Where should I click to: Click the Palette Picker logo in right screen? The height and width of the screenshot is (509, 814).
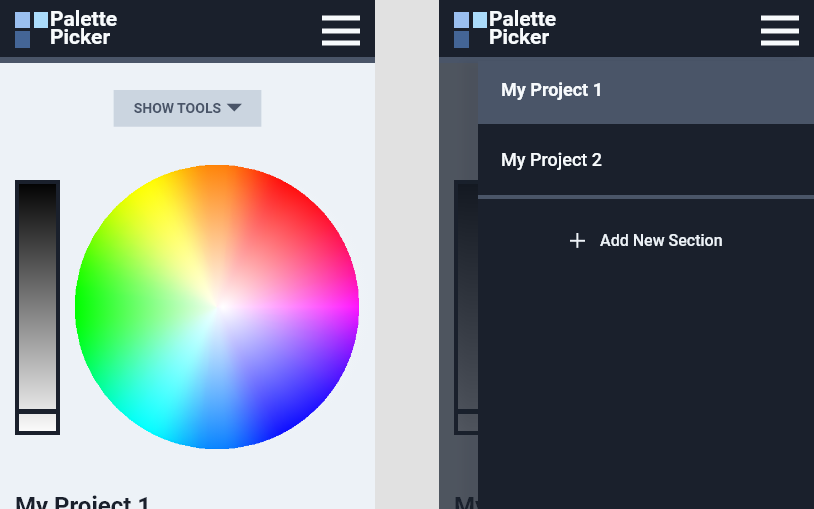tap(505, 29)
